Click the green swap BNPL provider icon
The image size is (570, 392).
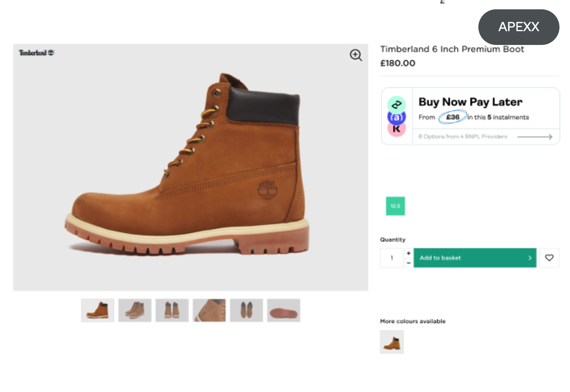pos(396,104)
